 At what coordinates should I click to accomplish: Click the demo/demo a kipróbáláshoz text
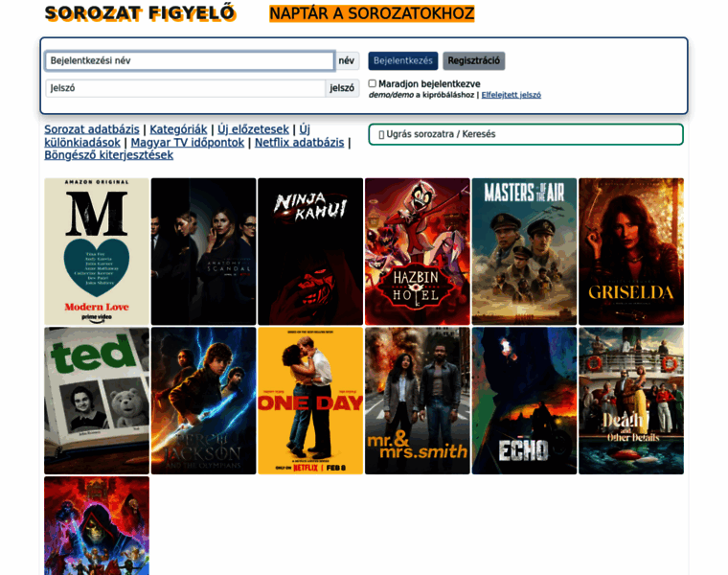click(421, 95)
